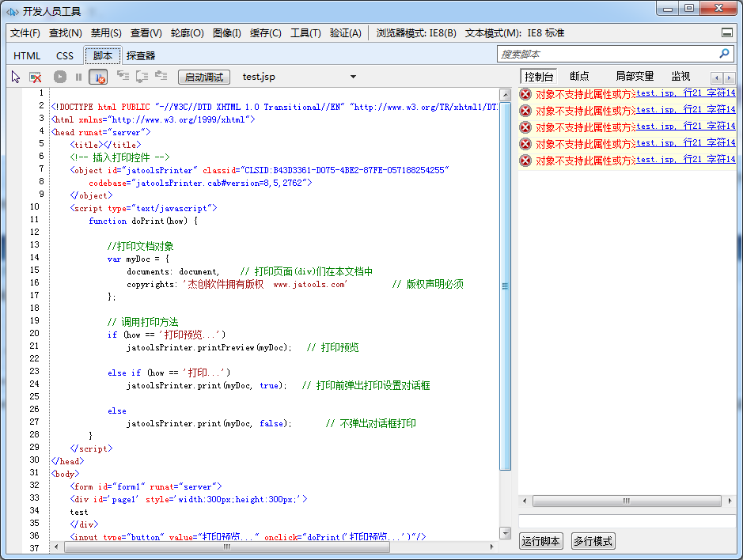Click the continue debugging play icon
This screenshot has width=743, height=560.
[59, 77]
